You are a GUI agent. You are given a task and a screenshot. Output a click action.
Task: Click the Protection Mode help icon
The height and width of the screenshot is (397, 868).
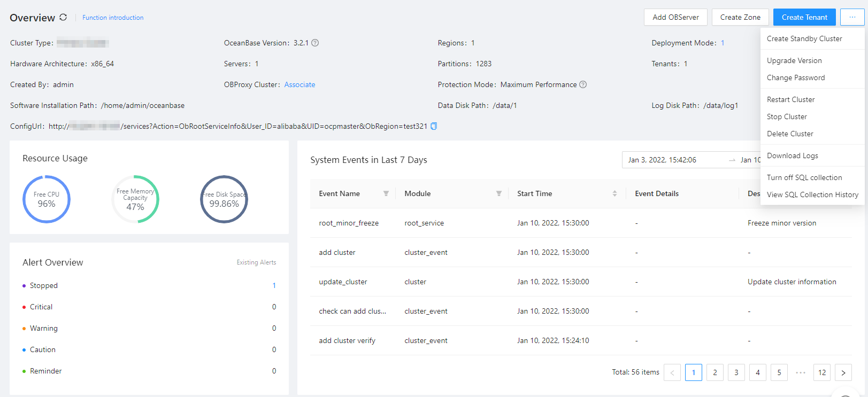[583, 84]
